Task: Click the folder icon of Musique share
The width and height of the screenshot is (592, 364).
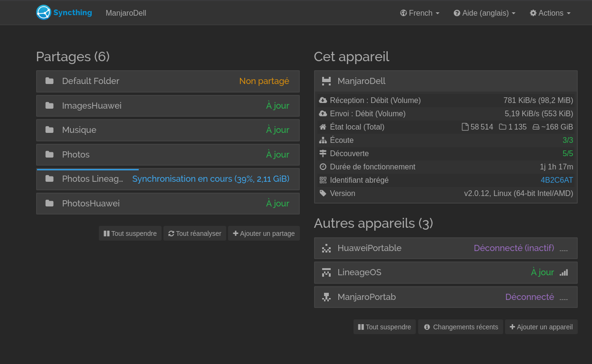Action: pos(49,130)
